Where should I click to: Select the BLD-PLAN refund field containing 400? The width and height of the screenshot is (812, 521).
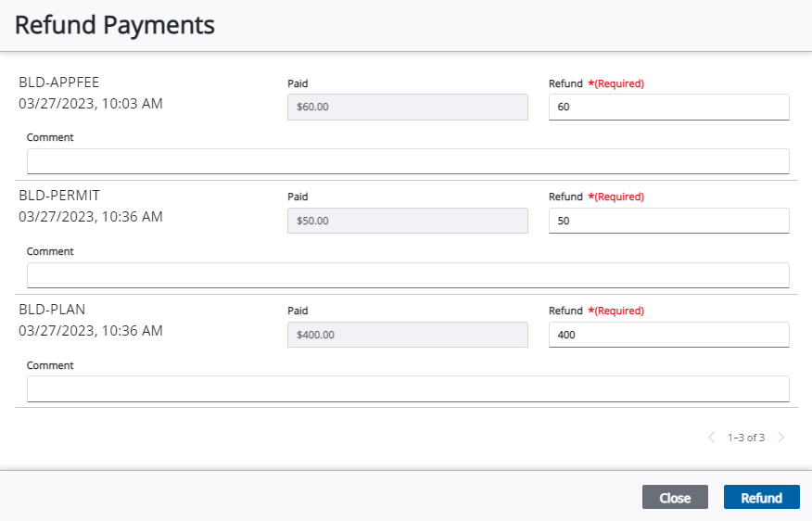pyautogui.click(x=668, y=336)
